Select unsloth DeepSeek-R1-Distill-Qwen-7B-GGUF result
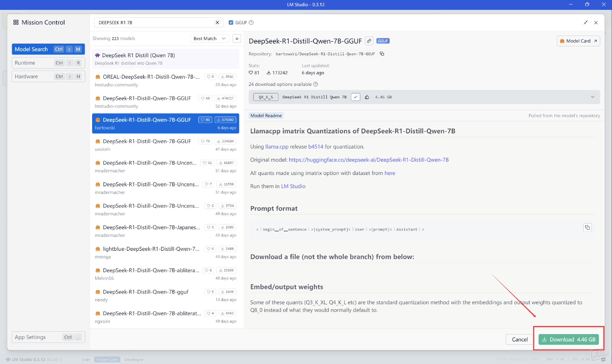The width and height of the screenshot is (612, 364). point(165,145)
